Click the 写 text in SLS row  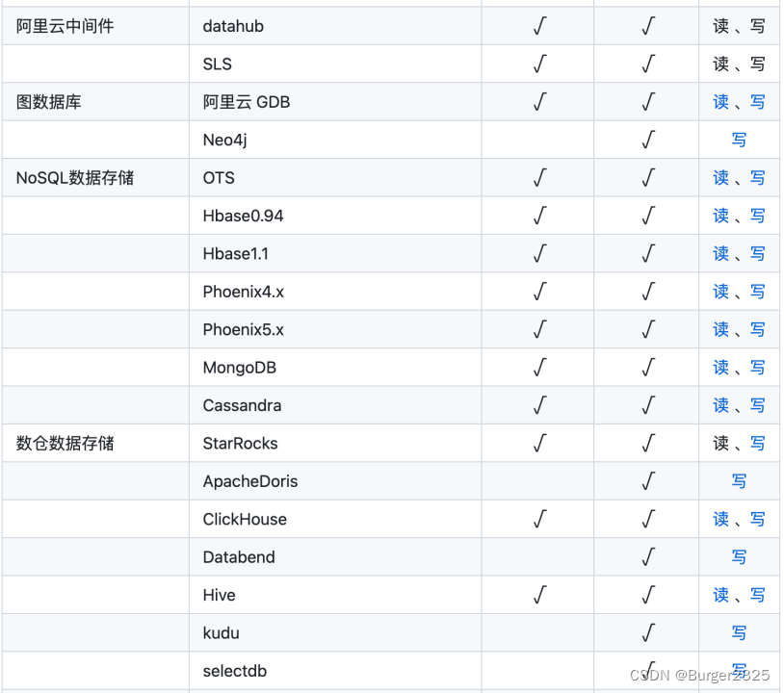click(757, 64)
